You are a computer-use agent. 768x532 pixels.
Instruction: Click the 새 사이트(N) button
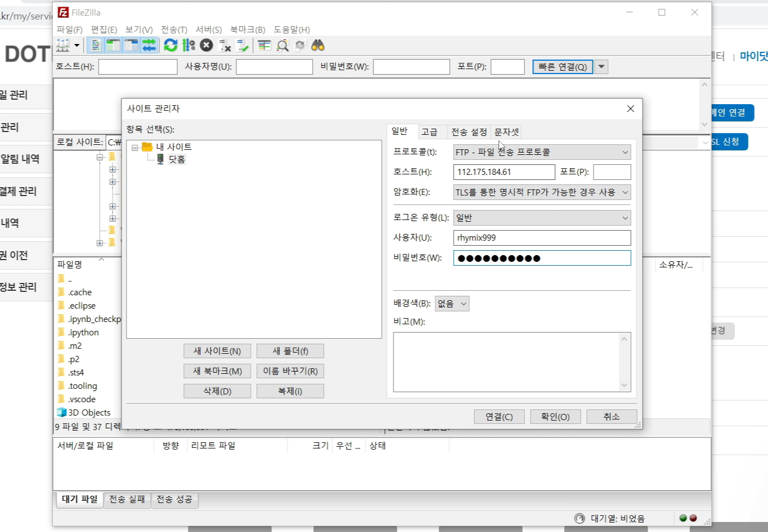click(x=217, y=351)
